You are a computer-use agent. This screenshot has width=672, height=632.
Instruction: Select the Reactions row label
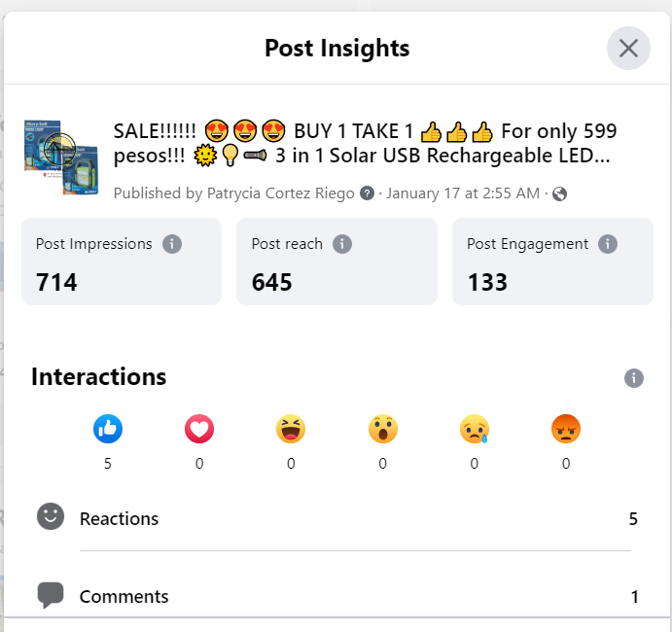pos(119,519)
